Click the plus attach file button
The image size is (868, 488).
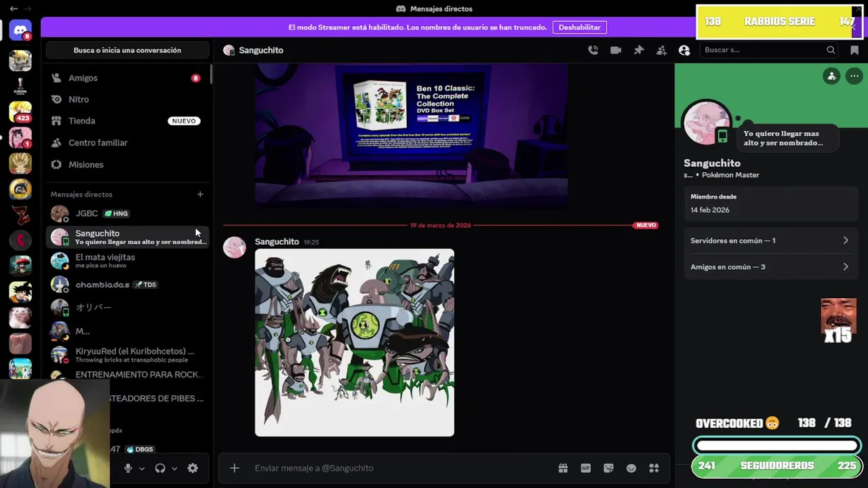tap(235, 468)
